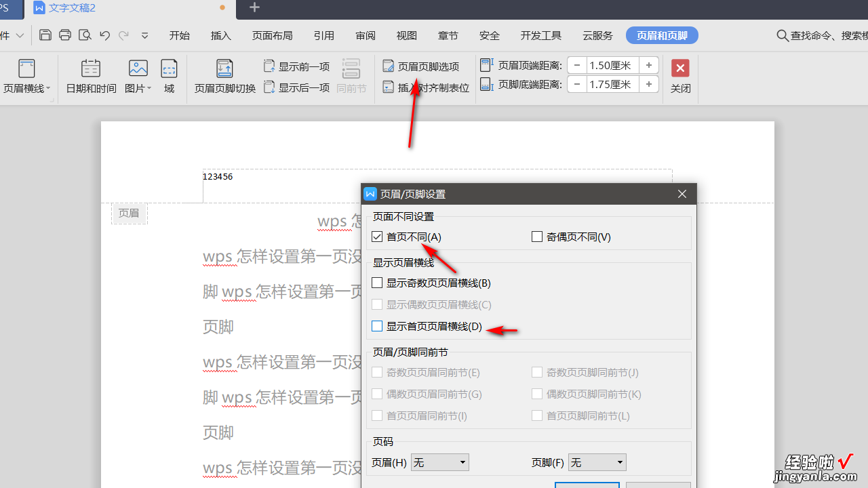Open the 页眉横线 header line tool
This screenshot has width=868, height=488.
26,76
